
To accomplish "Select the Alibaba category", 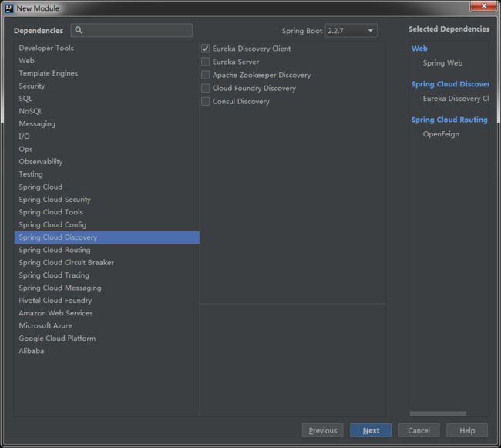I will click(x=106, y=351).
